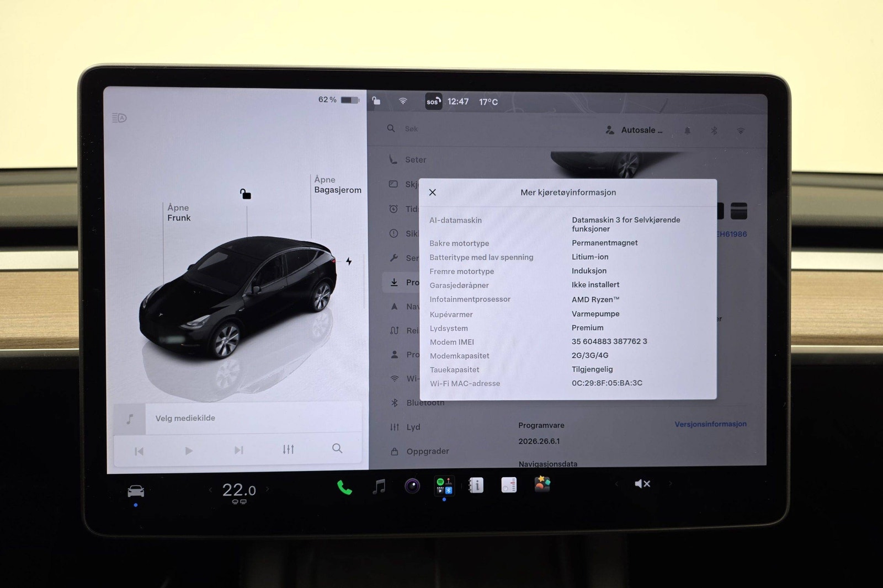883x588 pixels.
Task: Tap the Datamaskin 3 AI computer value
Action: [x=626, y=224]
